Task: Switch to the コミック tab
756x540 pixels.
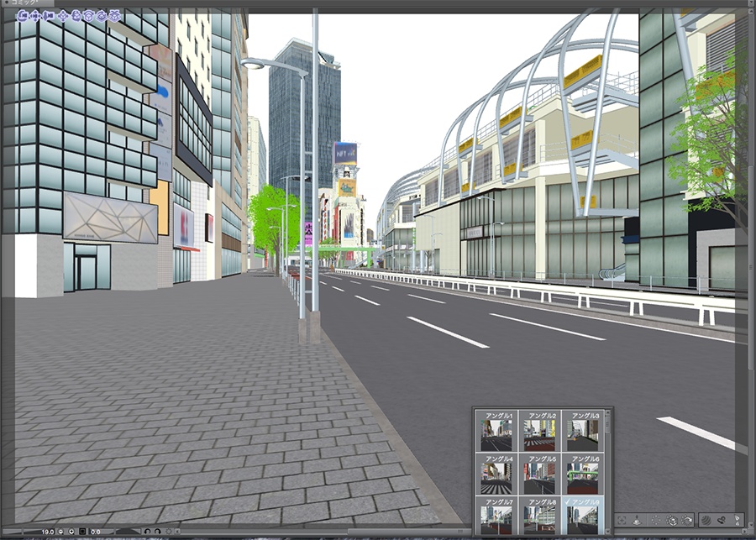Action: (x=24, y=5)
